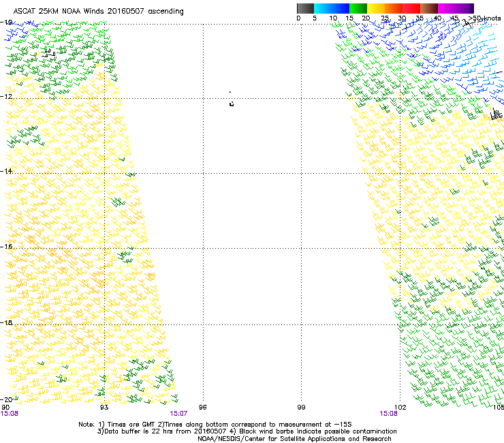Click the latitude label '-14'
This screenshot has height=443, width=504.
6,171
